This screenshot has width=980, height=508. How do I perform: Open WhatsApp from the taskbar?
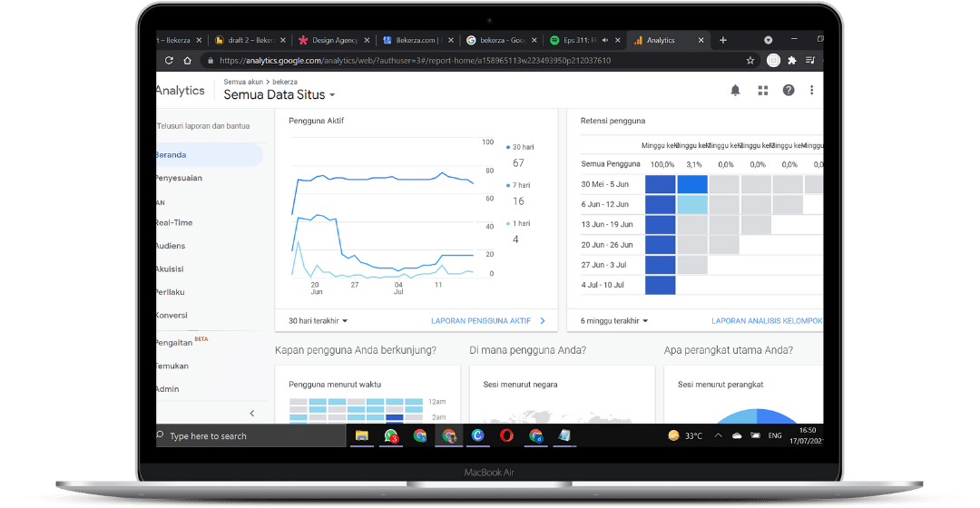coord(391,435)
